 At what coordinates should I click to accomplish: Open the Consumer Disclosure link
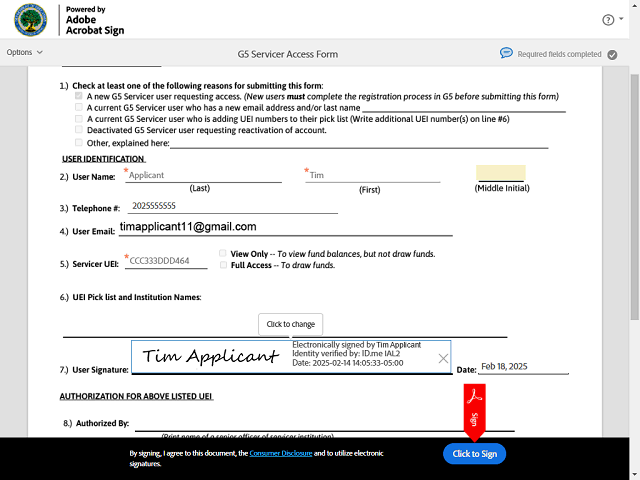click(x=281, y=453)
